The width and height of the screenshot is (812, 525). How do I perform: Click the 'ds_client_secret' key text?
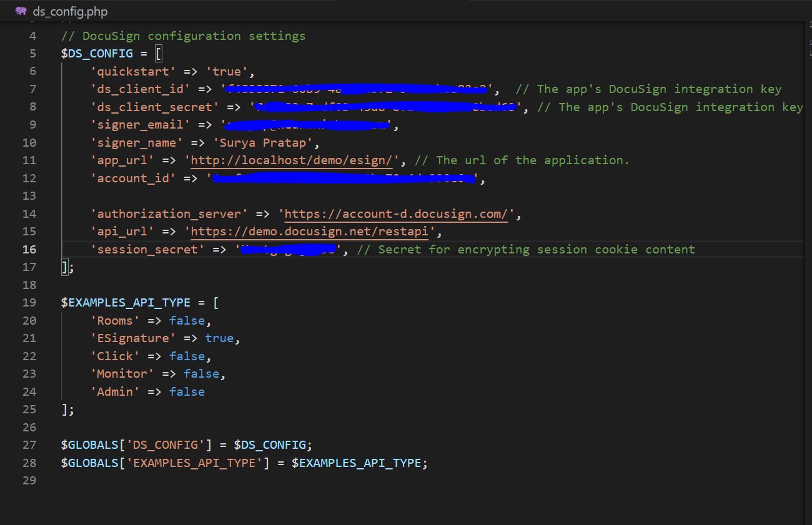click(155, 107)
